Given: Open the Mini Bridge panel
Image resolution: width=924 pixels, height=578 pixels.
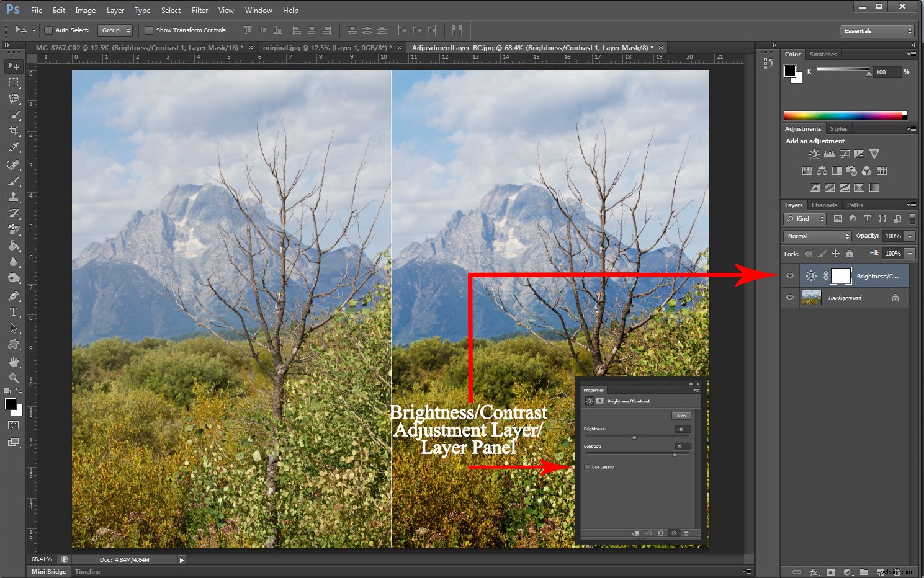Looking at the screenshot, I should [x=48, y=571].
